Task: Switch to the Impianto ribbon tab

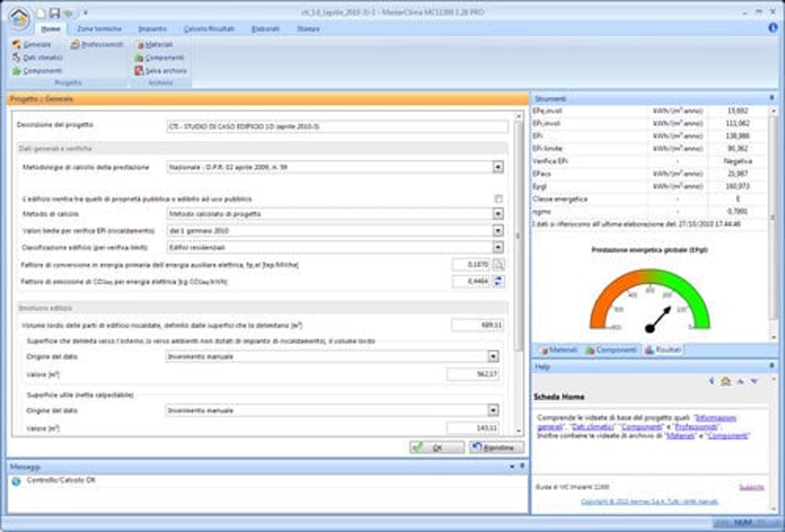Action: [x=152, y=29]
